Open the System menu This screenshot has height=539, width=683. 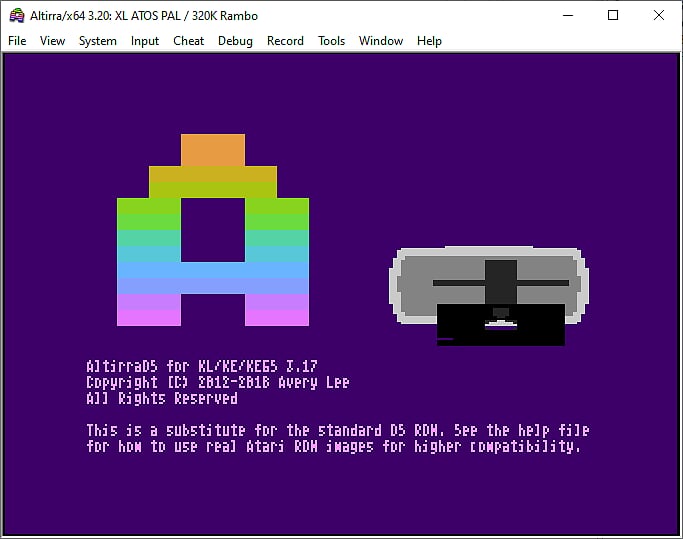pos(98,41)
